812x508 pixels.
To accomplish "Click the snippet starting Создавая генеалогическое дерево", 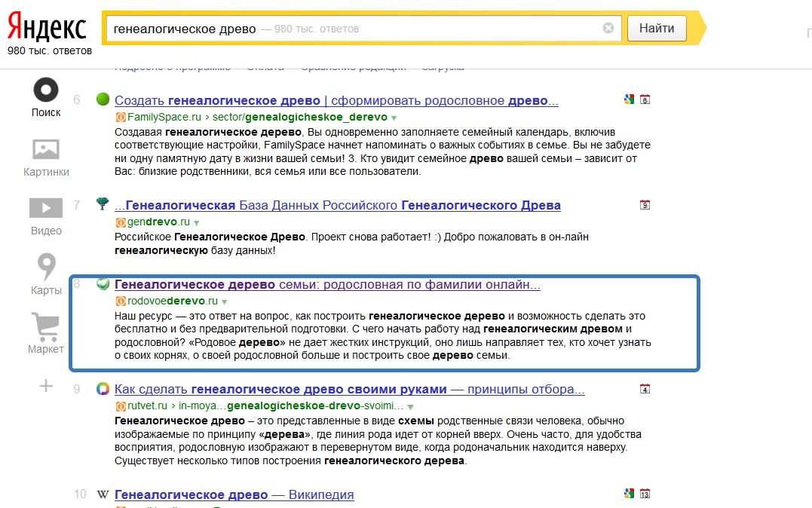I will pos(383,151).
